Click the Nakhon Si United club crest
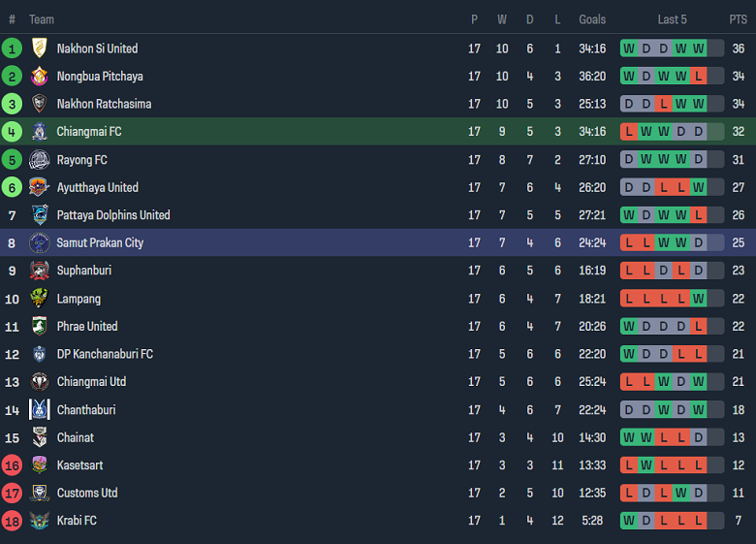 pos(40,48)
